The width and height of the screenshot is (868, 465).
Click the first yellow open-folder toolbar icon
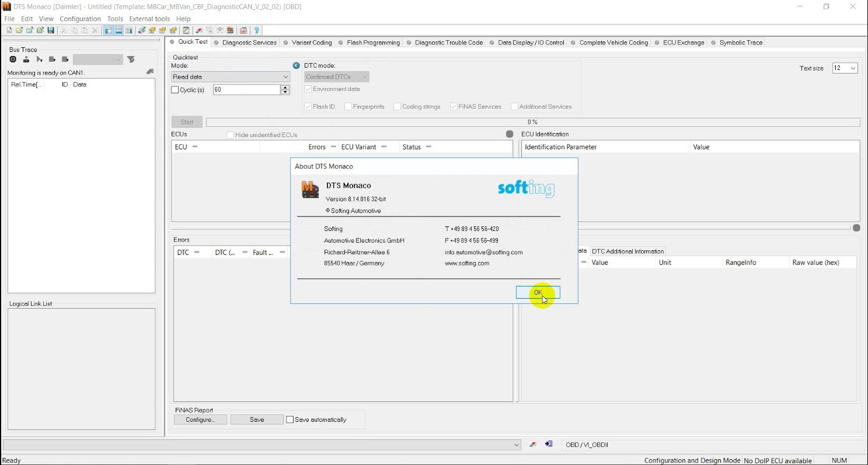pyautogui.click(x=19, y=30)
